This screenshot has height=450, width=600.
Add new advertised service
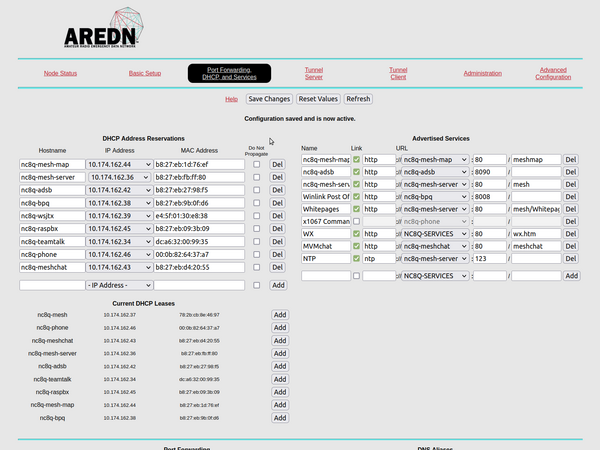coord(572,276)
